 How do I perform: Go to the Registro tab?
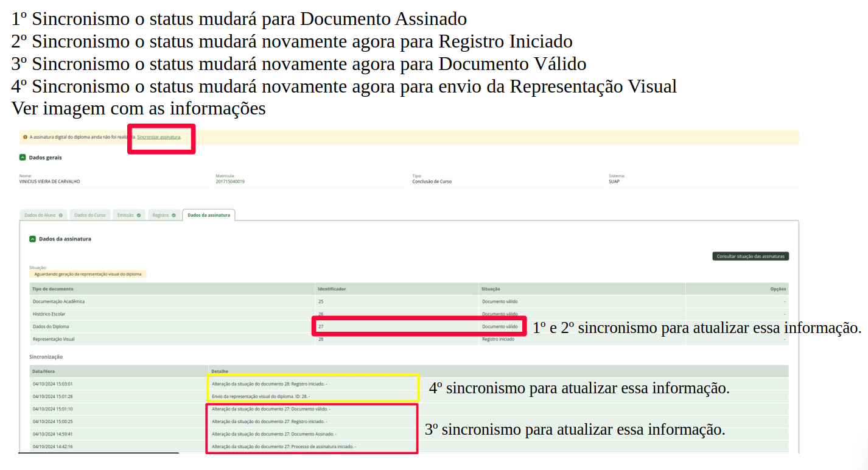click(x=161, y=215)
